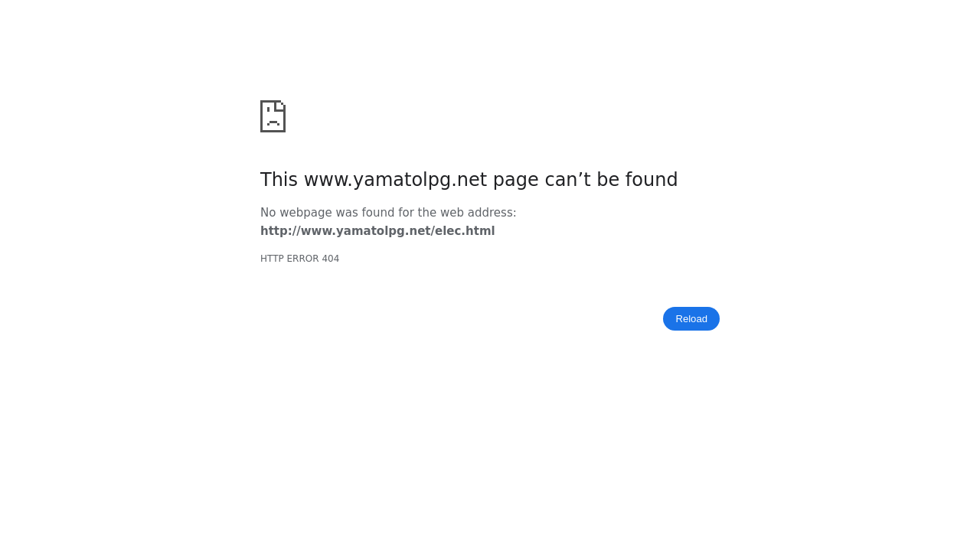Click the eye dot on the sad page icon
Screen dimensions: 980x551
coord(268,110)
